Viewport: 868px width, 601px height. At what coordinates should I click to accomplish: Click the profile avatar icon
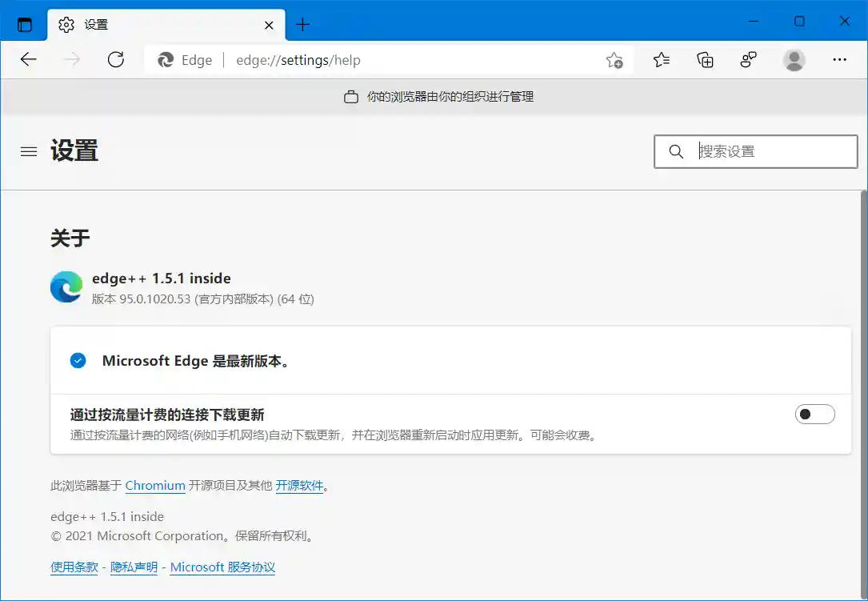click(x=794, y=59)
